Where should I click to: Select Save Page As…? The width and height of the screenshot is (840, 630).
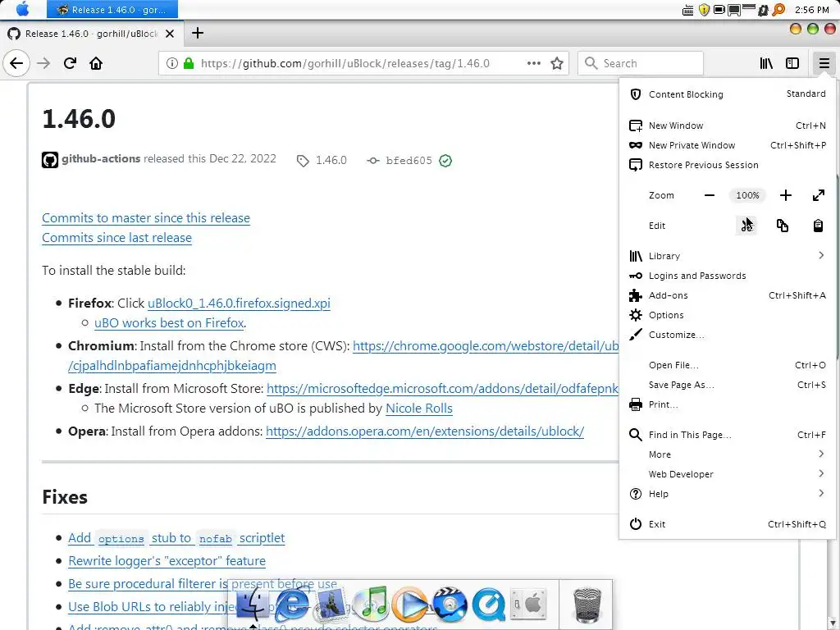tap(727, 385)
